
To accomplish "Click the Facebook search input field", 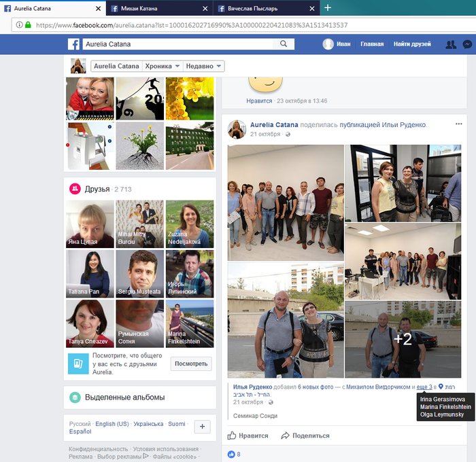I will [x=177, y=44].
